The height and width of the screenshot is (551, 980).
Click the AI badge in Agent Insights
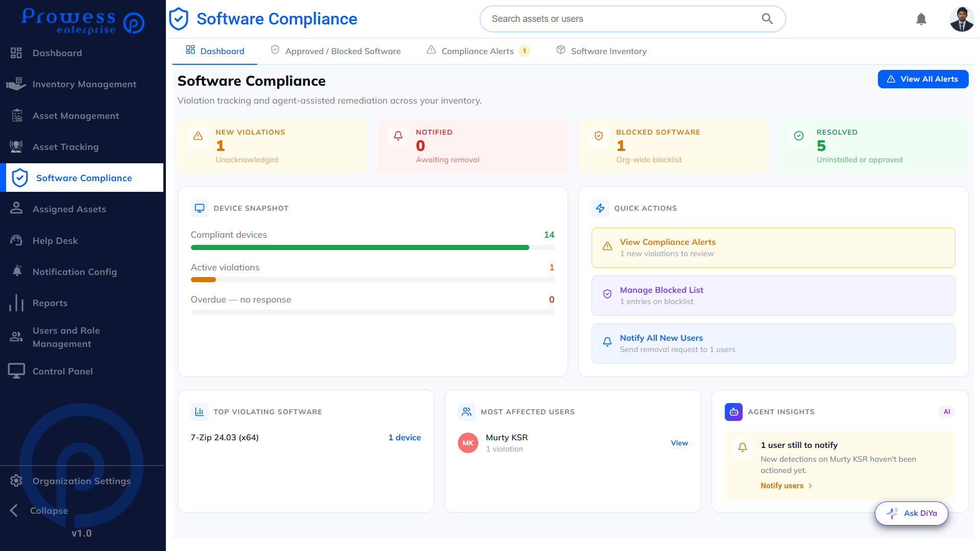946,412
